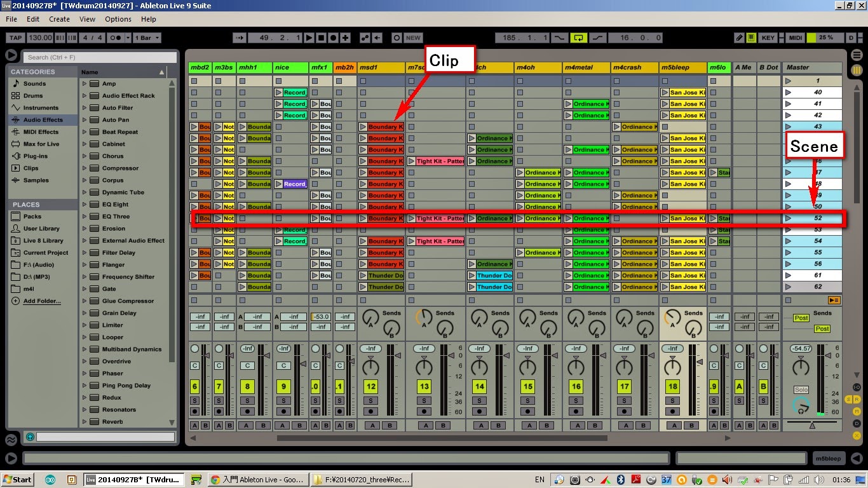Deactivate track 12 activator button
868x488 pixels.
[370, 386]
